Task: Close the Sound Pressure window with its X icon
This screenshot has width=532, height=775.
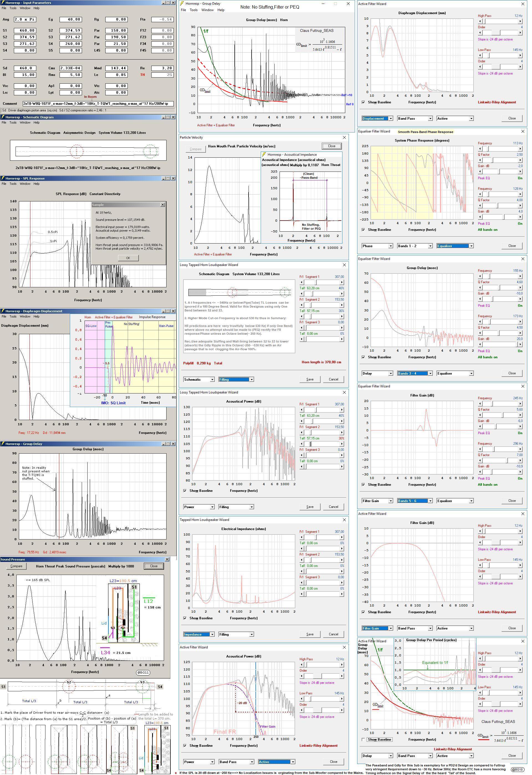Action: click(167, 559)
